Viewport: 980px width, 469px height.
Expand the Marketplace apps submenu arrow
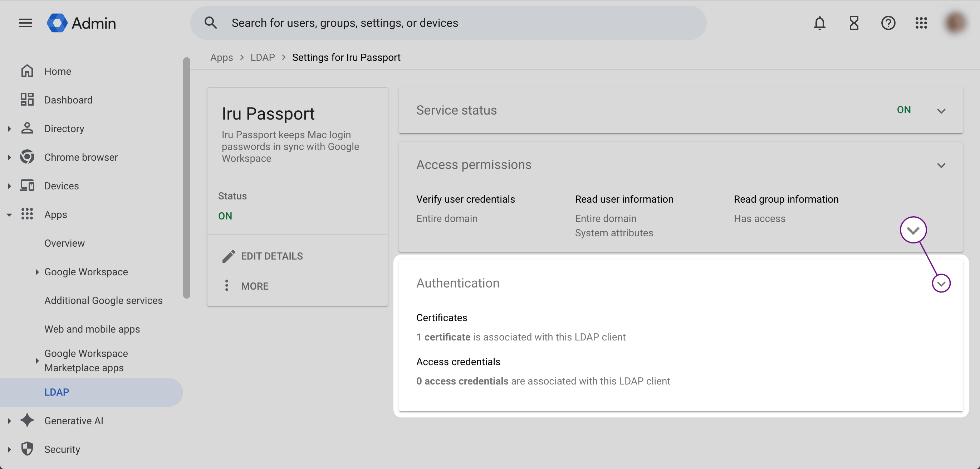37,361
